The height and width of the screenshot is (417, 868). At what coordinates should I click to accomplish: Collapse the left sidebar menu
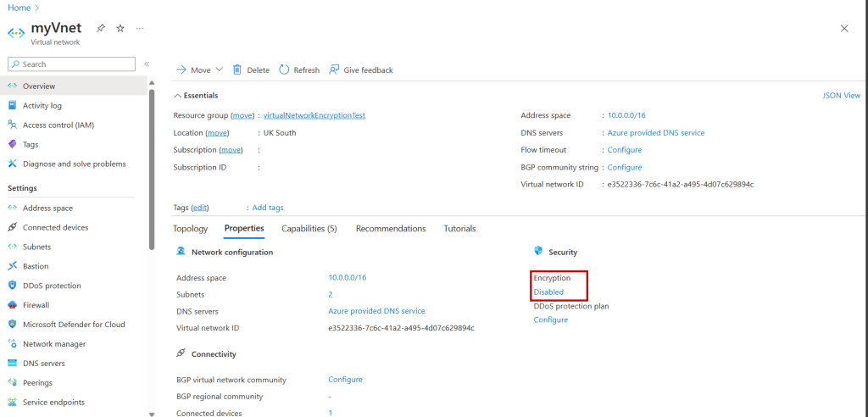tap(147, 64)
